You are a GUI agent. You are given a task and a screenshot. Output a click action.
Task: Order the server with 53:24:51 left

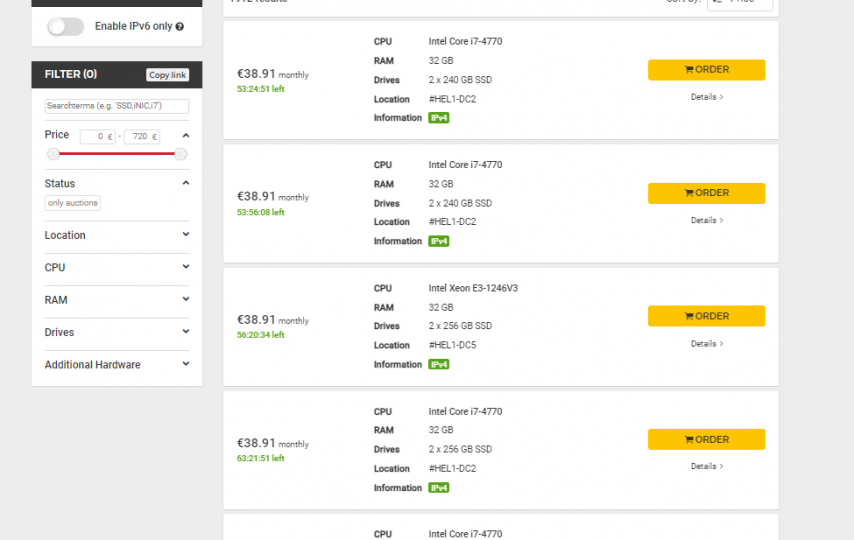coord(706,70)
